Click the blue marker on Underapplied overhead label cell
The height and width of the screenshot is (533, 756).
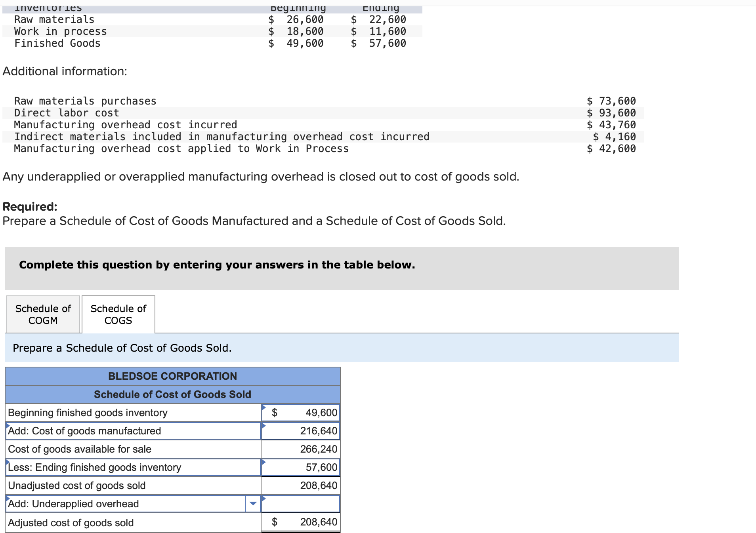(x=6, y=498)
